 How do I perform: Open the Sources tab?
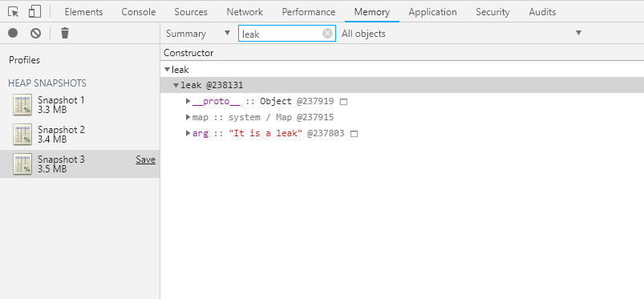pos(191,12)
